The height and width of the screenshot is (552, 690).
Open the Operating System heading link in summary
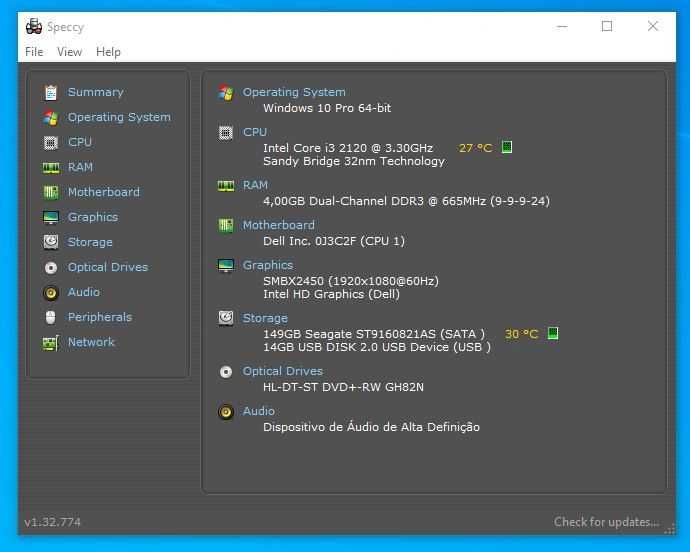pos(294,92)
